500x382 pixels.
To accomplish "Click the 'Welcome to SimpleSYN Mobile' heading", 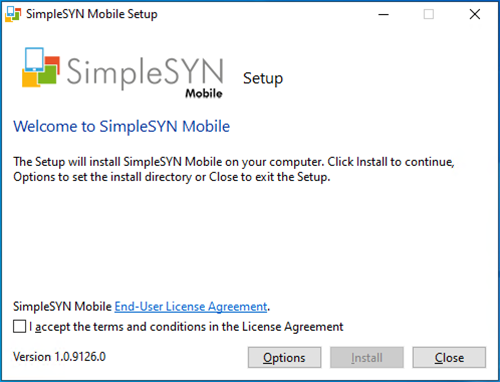I will [x=122, y=127].
